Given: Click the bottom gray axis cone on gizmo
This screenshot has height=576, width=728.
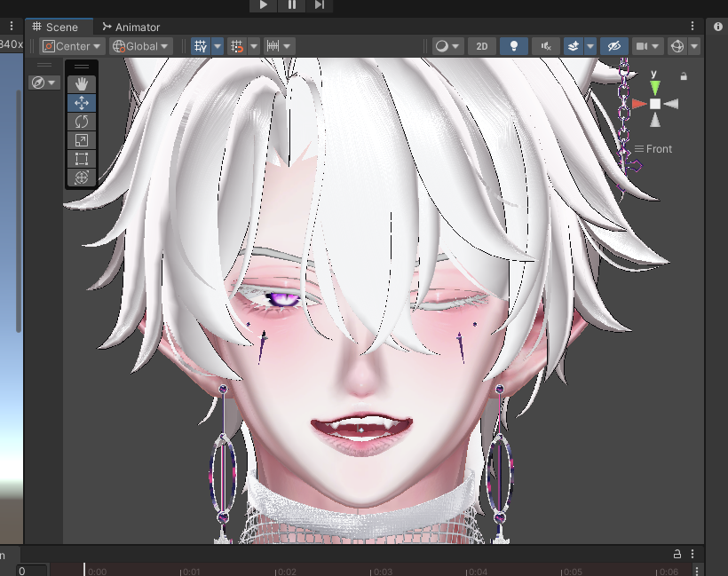Looking at the screenshot, I should (654, 120).
